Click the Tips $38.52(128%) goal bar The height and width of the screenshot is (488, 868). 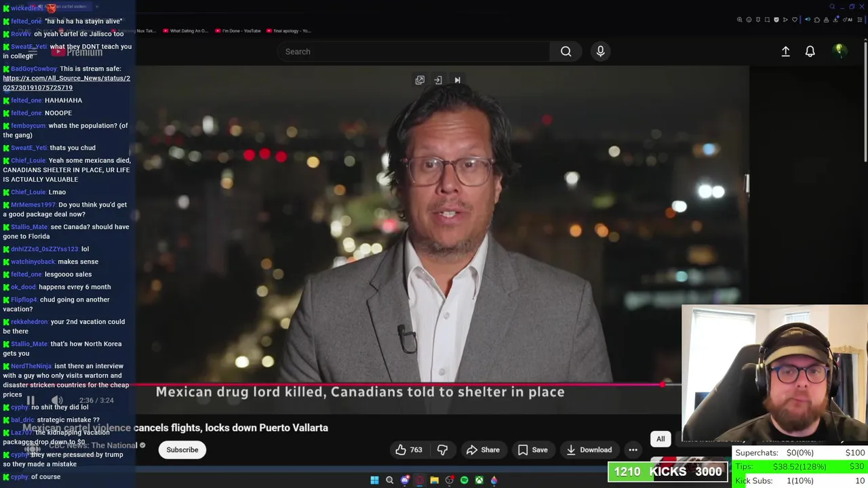pos(800,466)
